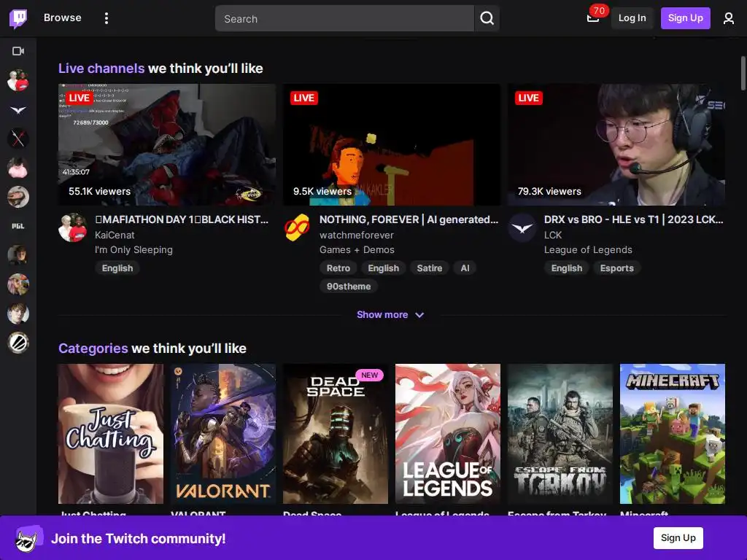Click the page vertical scrollbar
Screen dimensions: 747x560
(x=743, y=72)
